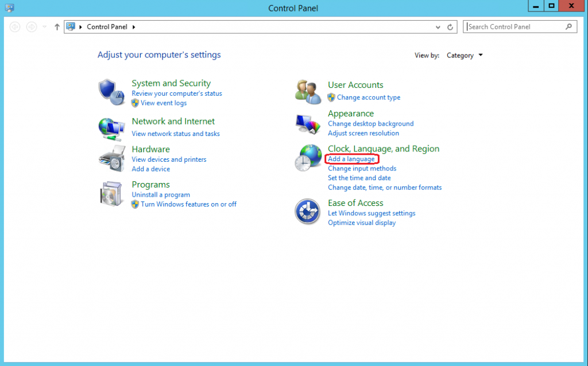Open Clock, Language, and Region heading
The height and width of the screenshot is (366, 588).
[x=383, y=149]
